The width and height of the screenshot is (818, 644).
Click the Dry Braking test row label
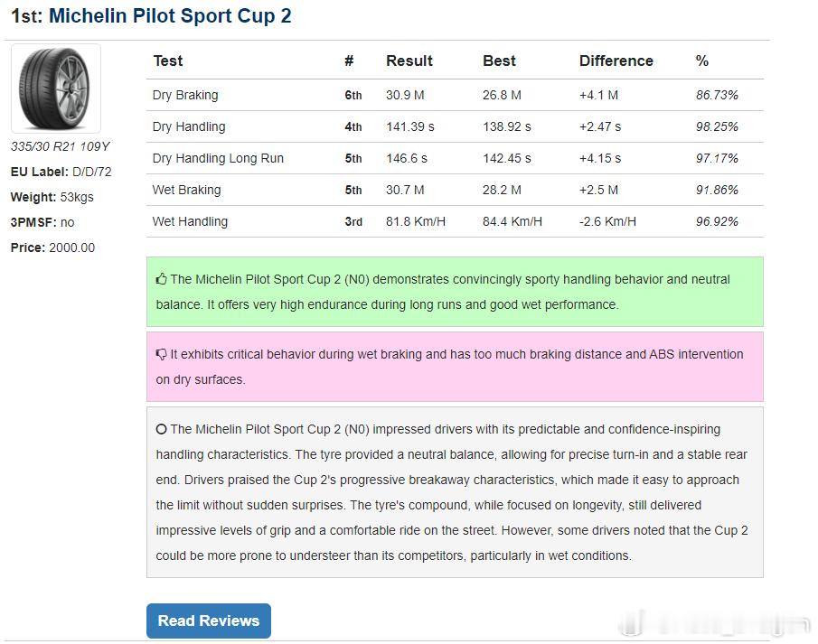click(x=185, y=96)
